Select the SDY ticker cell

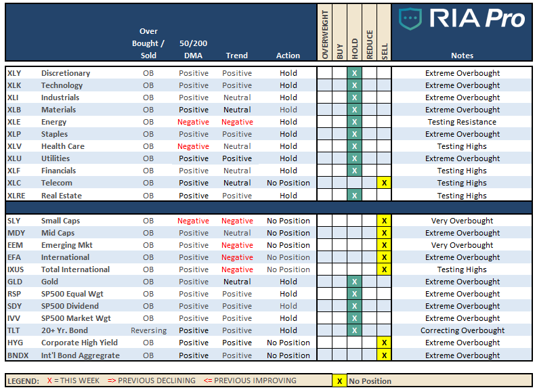pos(14,306)
